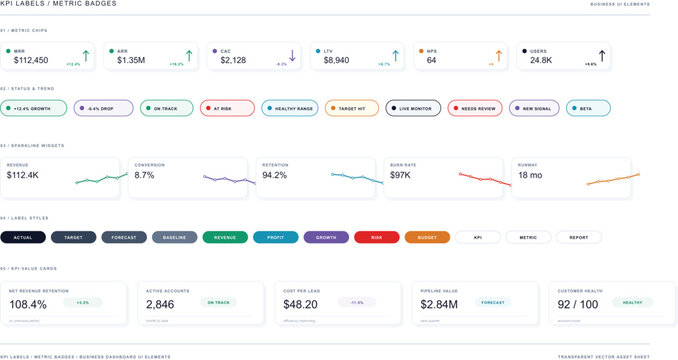Click the green Revenue sparkline chart
The height and width of the screenshot is (360, 678).
[x=102, y=178]
